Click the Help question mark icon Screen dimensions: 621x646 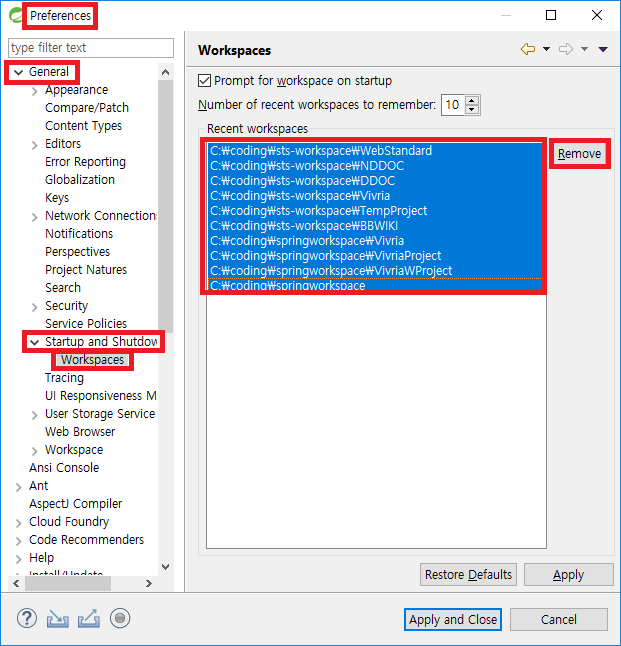(x=27, y=618)
